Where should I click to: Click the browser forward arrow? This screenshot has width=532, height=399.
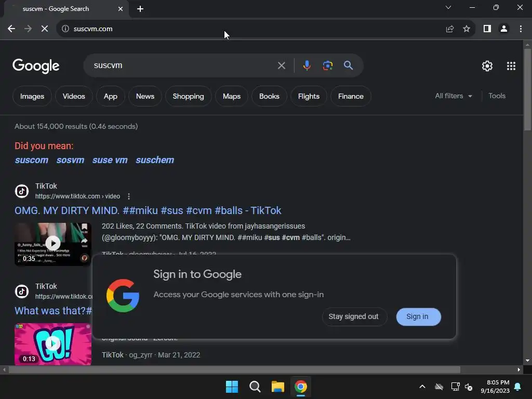[x=28, y=29]
